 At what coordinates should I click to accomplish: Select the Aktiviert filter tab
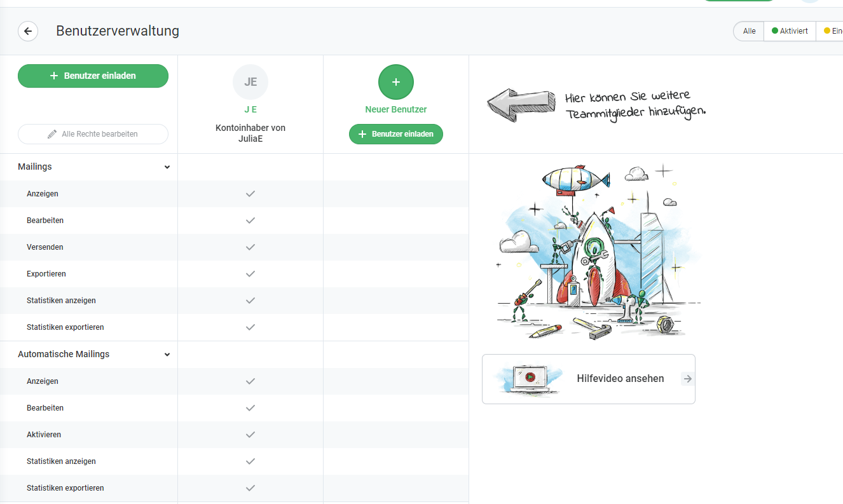tap(790, 31)
